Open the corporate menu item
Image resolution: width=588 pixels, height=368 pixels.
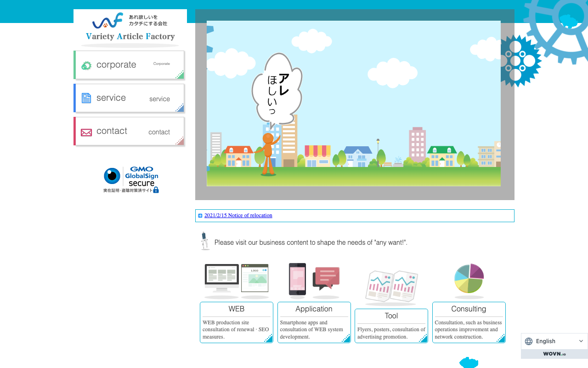tap(129, 65)
